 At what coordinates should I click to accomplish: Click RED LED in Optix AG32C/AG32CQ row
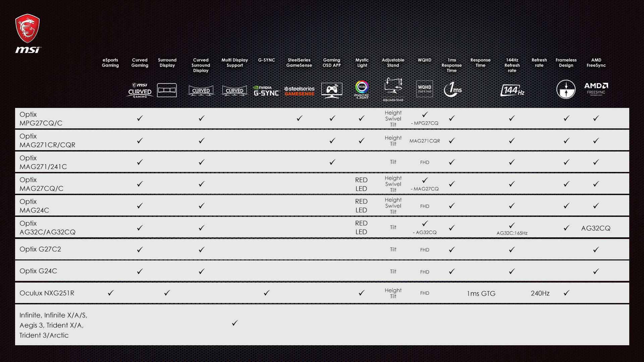point(361,228)
